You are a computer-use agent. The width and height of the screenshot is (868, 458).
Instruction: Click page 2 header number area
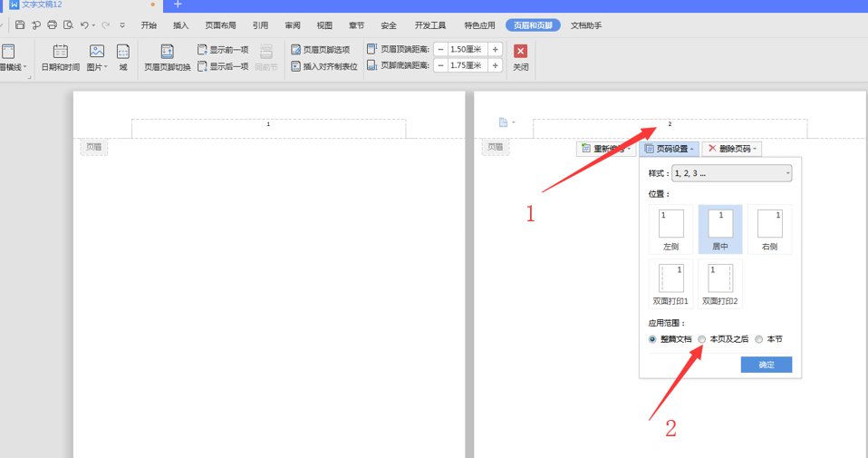(x=670, y=129)
